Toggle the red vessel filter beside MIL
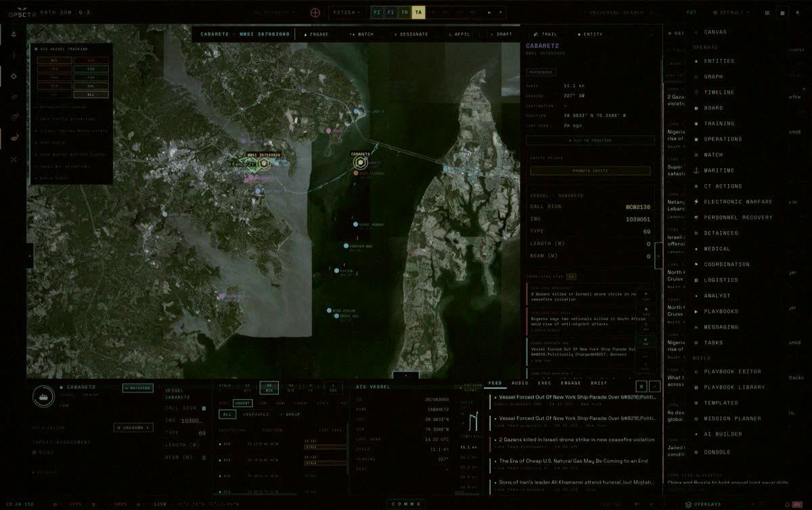The image size is (812, 510). tap(90, 60)
